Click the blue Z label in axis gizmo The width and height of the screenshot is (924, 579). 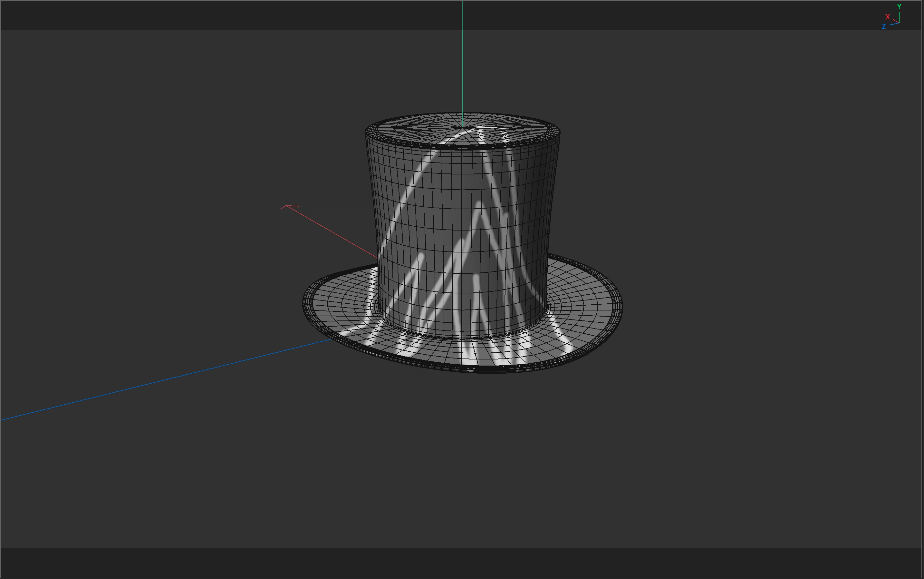(x=883, y=27)
